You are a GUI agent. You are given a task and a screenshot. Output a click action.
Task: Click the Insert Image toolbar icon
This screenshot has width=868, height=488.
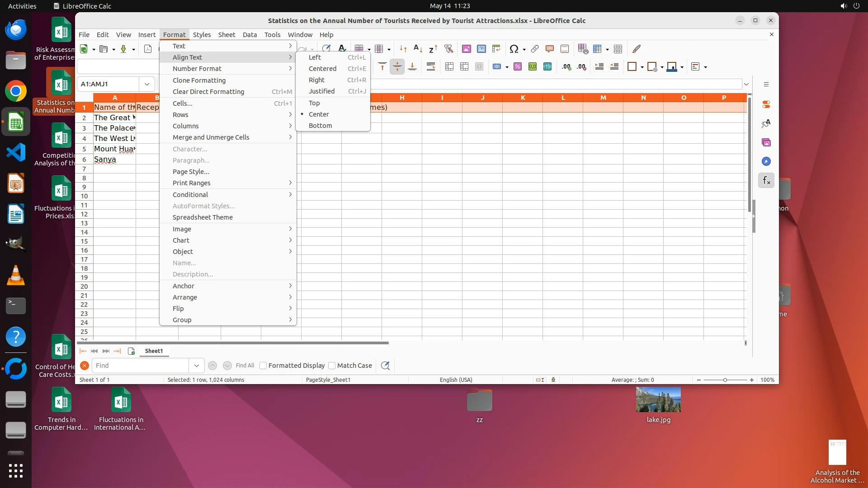[466, 49]
